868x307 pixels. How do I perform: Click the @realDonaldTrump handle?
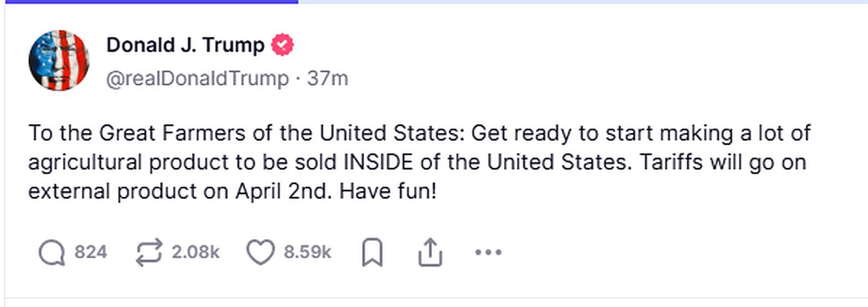[197, 79]
